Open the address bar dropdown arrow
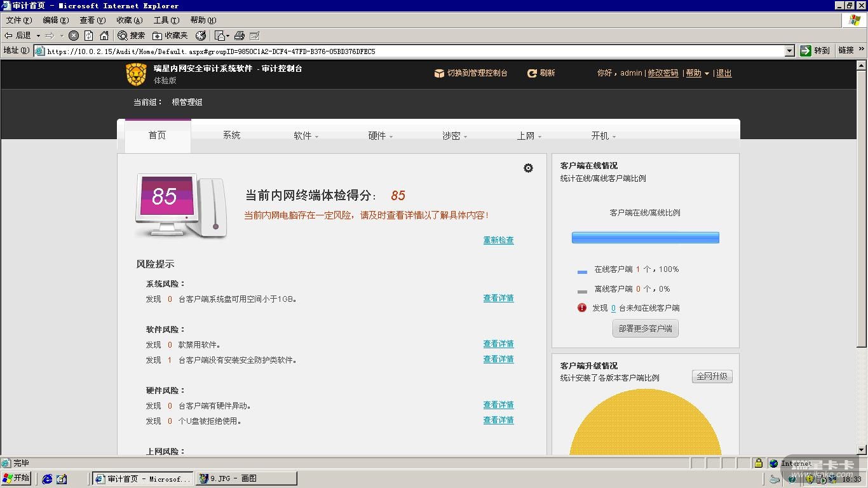 (x=790, y=51)
